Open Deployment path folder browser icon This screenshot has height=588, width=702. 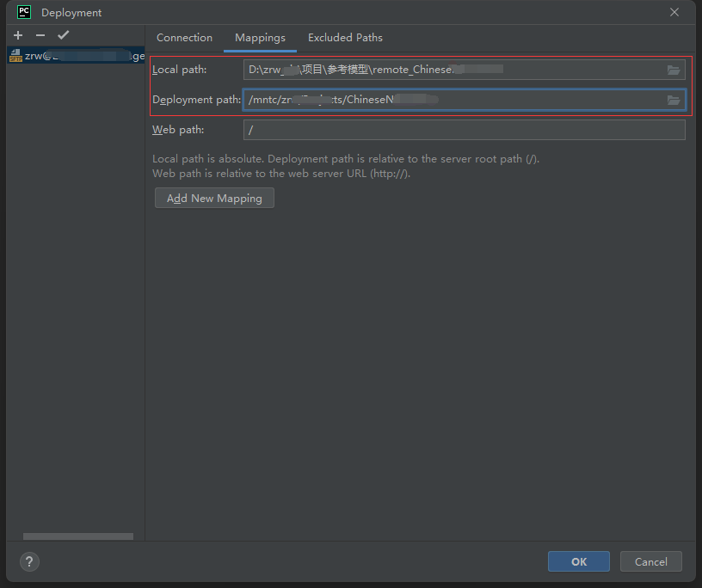[674, 100]
